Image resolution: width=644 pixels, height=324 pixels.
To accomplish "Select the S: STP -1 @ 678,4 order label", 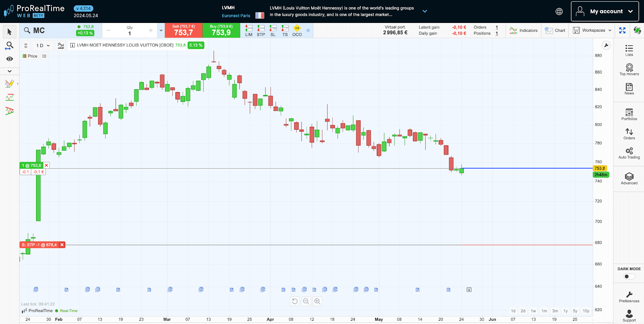I will 39,245.
